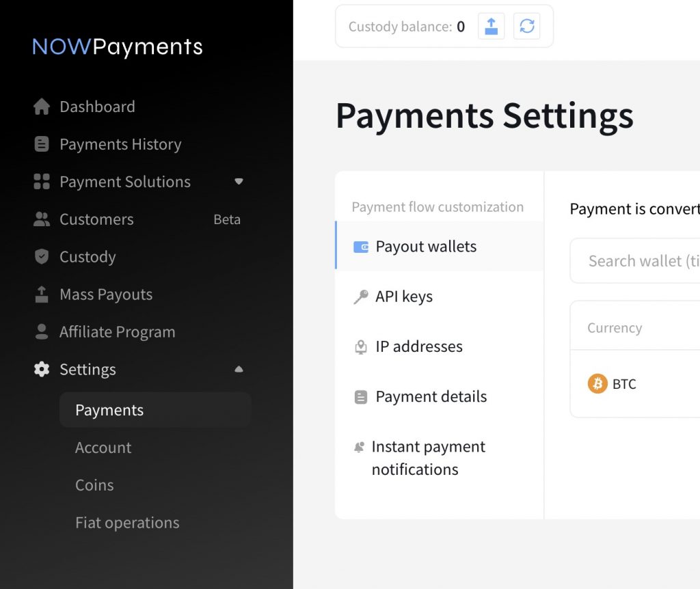Go to Payments History
Viewport: 700px width, 589px height.
(x=120, y=144)
